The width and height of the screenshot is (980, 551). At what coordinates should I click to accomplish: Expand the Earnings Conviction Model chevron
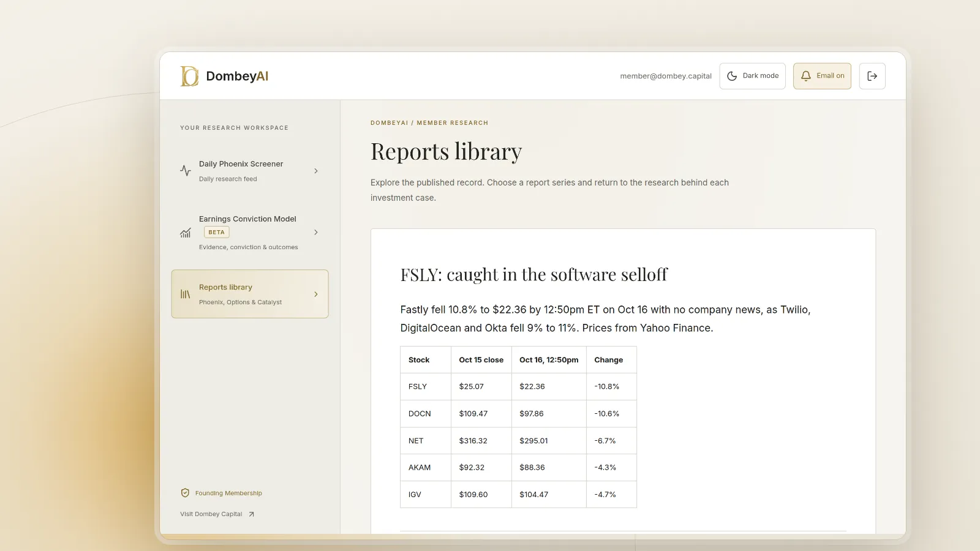(316, 233)
